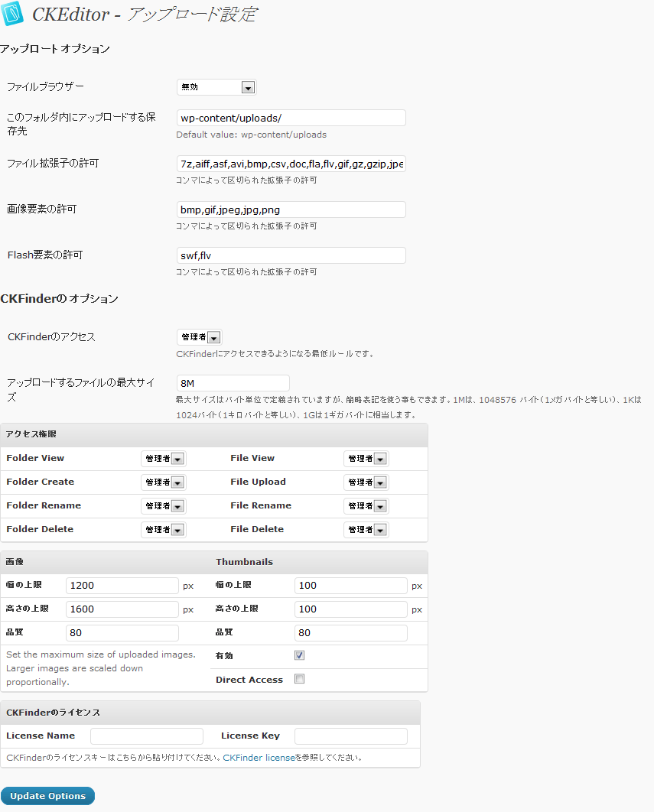This screenshot has height=812, width=654.
Task: Focus the 画像要素の許可 extensions field
Action: (x=291, y=209)
